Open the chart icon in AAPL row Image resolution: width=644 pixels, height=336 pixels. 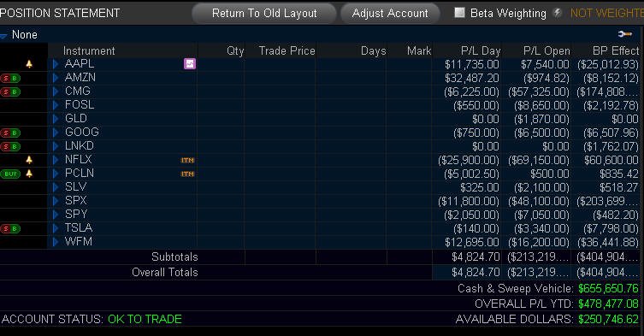pyautogui.click(x=190, y=63)
